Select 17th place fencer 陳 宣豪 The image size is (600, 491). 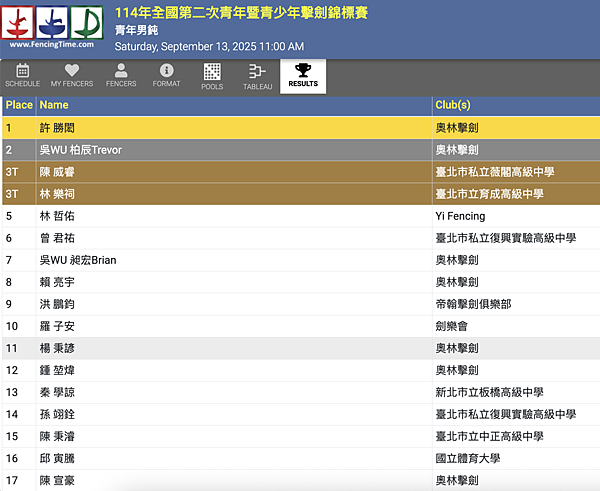point(57,480)
